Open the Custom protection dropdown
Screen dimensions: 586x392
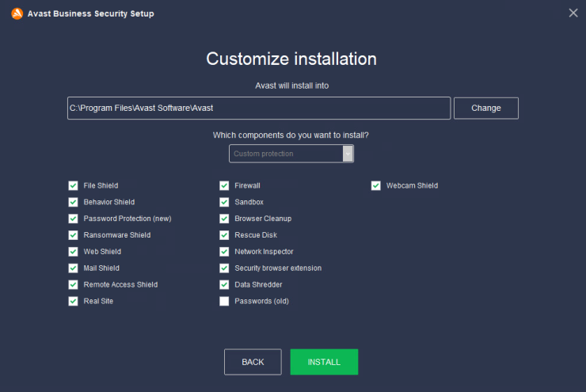coord(291,154)
